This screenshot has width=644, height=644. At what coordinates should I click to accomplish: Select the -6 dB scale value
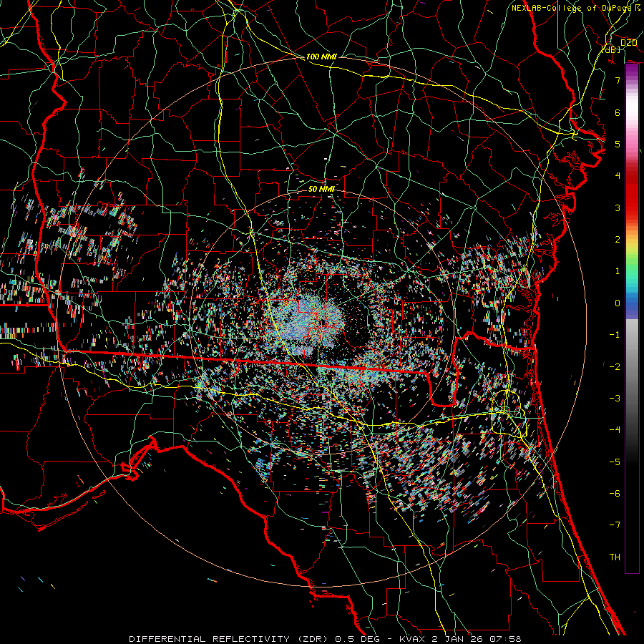tap(615, 494)
